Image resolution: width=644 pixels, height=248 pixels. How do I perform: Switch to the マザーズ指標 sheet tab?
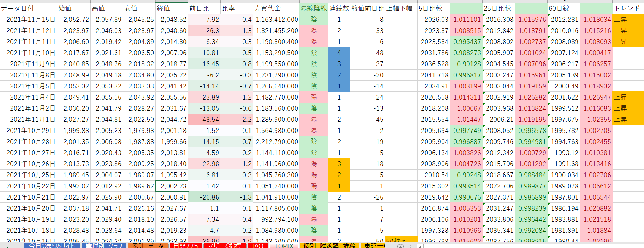tap(224, 245)
